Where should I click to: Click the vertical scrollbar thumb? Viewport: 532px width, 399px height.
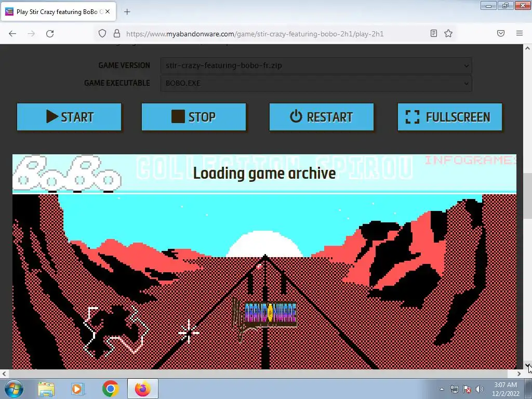(527, 196)
